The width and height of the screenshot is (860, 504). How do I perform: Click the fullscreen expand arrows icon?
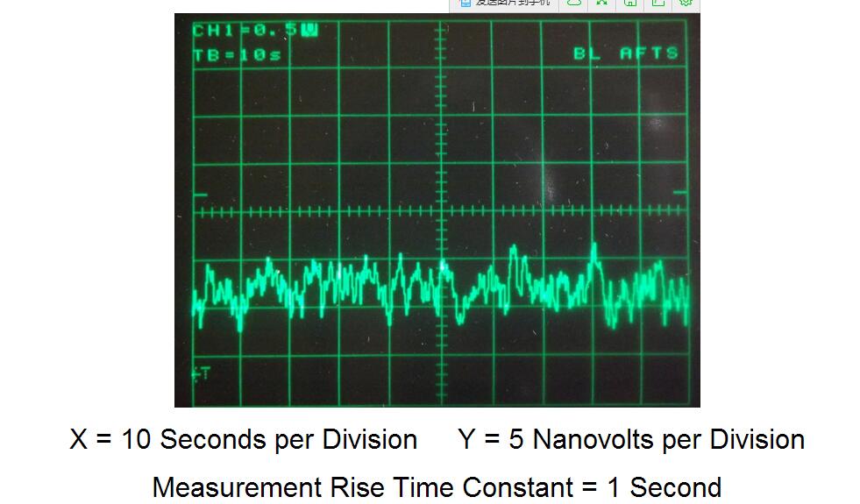pyautogui.click(x=602, y=4)
